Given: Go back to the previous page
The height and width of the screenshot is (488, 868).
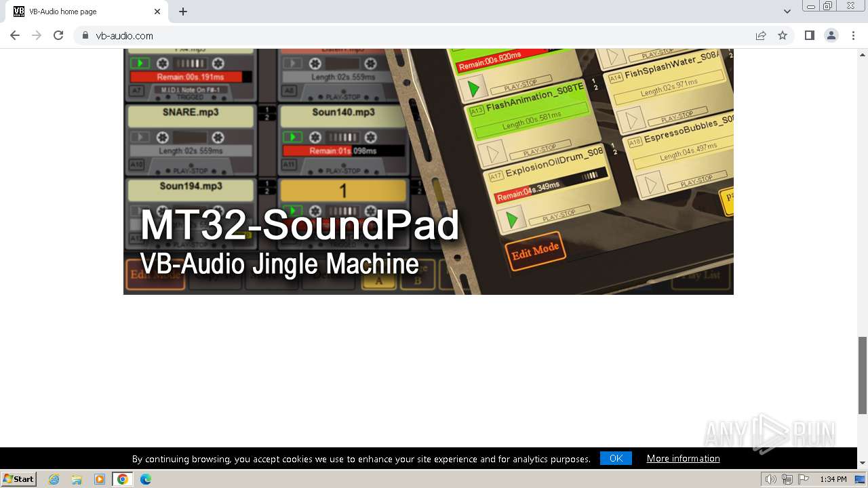Looking at the screenshot, I should pyautogui.click(x=15, y=35).
